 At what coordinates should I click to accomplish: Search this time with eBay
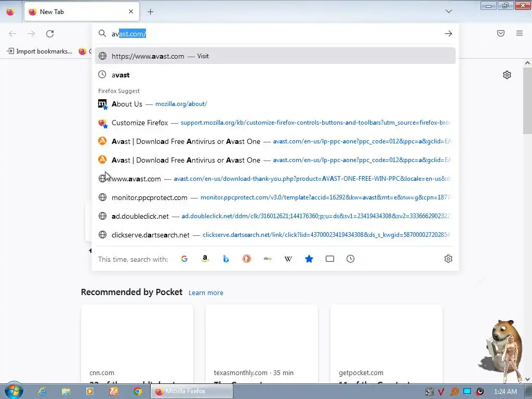click(268, 259)
